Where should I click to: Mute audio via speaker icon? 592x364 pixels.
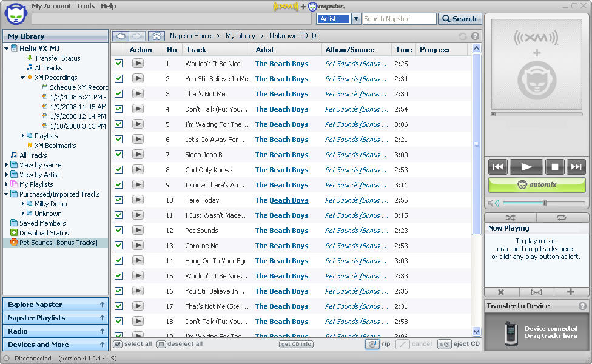[494, 203]
